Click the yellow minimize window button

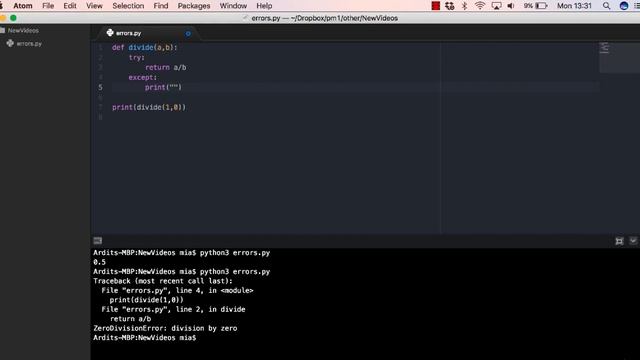3,18
